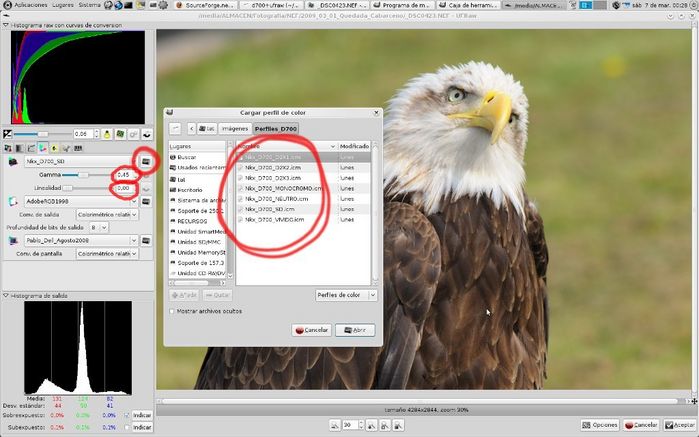Click zoom in icon right of zoom field

(x=371, y=425)
